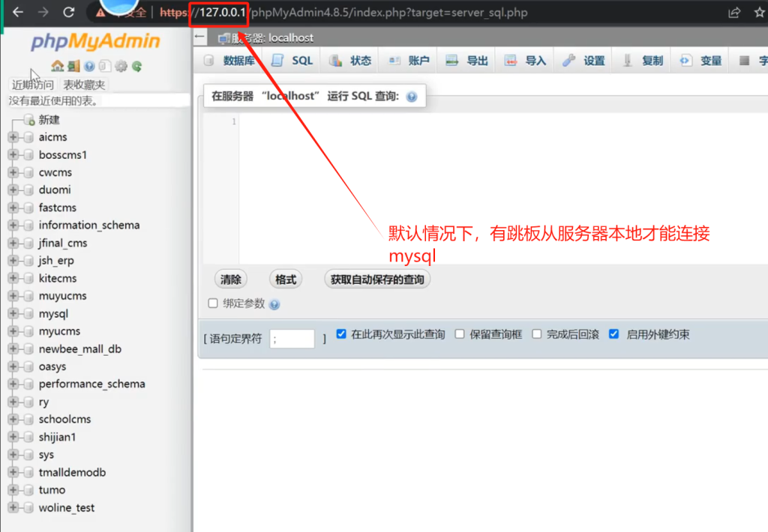Viewport: 768px width, 532px height.
Task: Switch to 表收藏夹 favorites tab
Action: click(84, 85)
